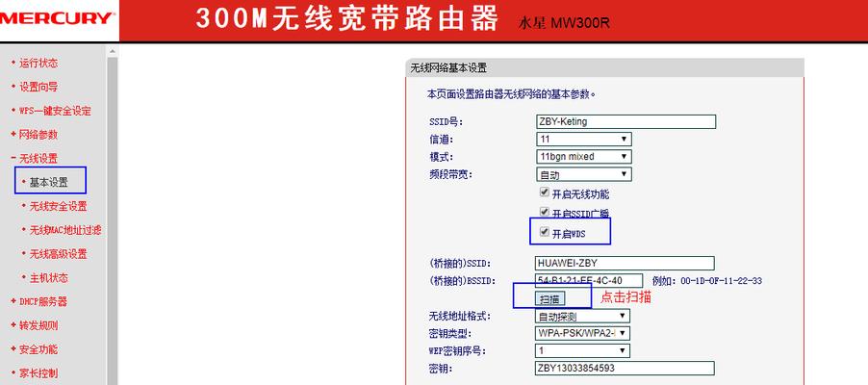This screenshot has height=385, width=868.
Task: Open 家长控制 menu item
Action: coord(38,372)
